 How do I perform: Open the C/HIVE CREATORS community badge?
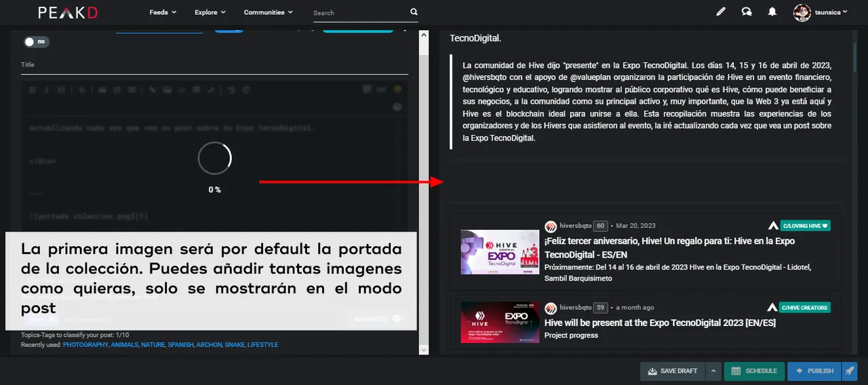tap(805, 308)
